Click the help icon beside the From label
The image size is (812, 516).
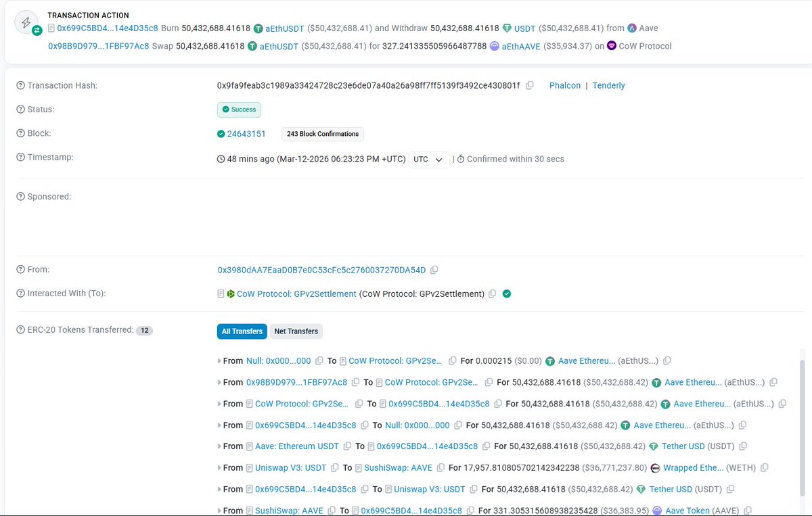point(21,270)
